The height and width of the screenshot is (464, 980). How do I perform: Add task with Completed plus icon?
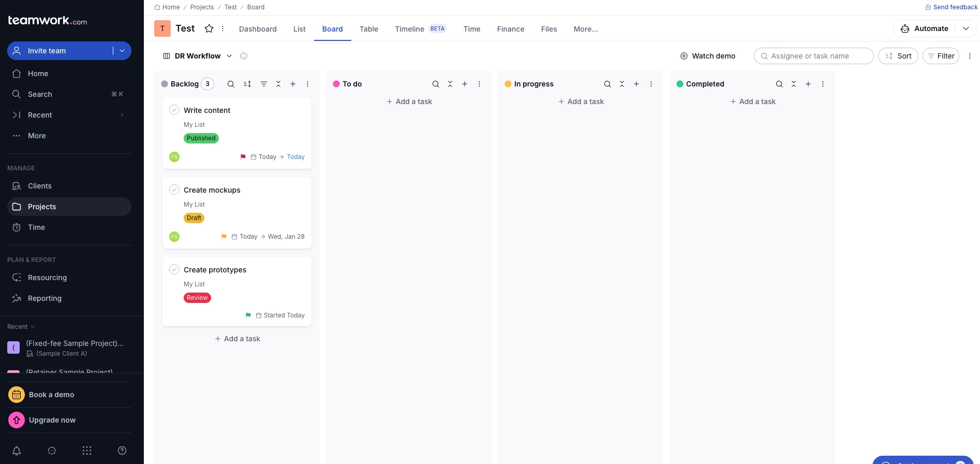808,84
